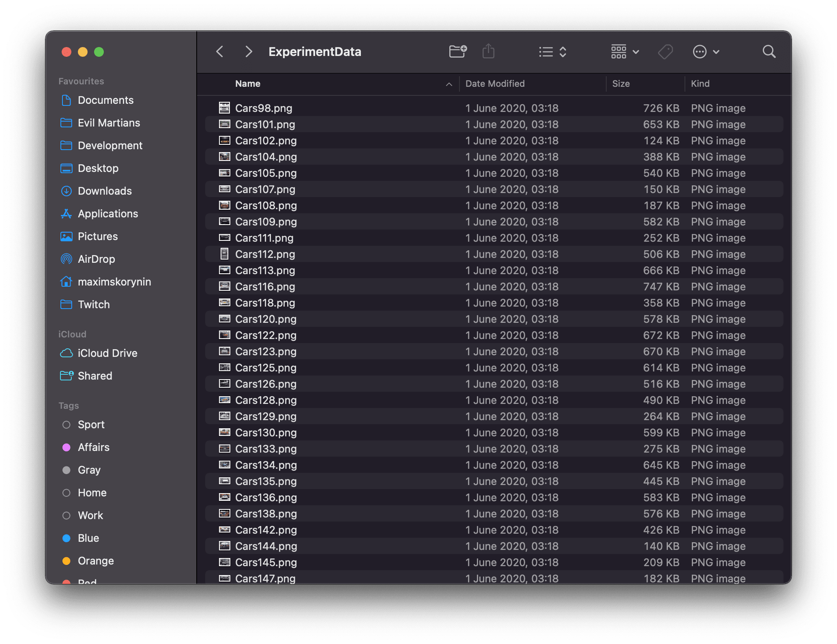The image size is (837, 644).
Task: Sort by Date Modified column
Action: [x=495, y=84]
